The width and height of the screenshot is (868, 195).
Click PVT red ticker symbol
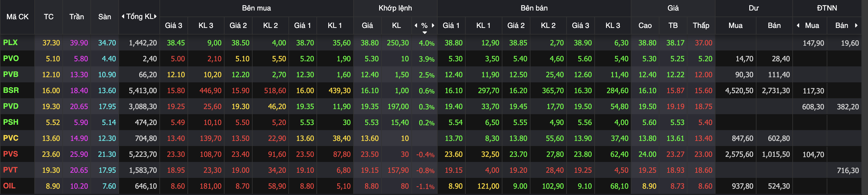pos(10,170)
